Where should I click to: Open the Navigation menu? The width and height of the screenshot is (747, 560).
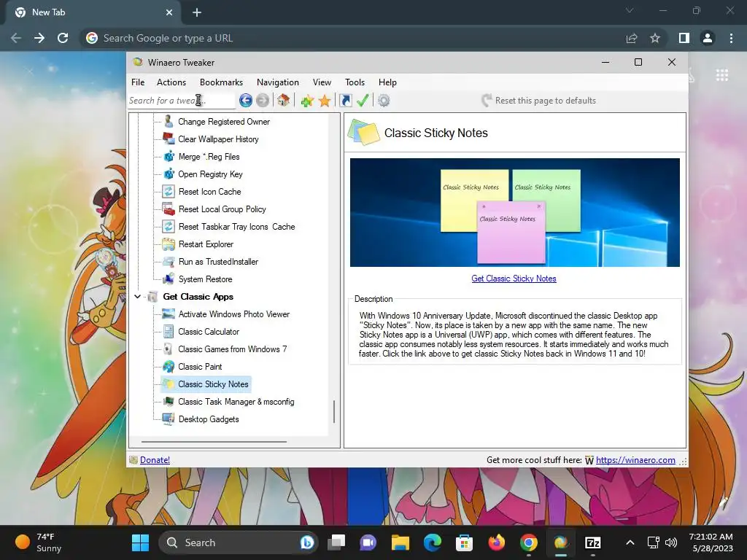[278, 82]
